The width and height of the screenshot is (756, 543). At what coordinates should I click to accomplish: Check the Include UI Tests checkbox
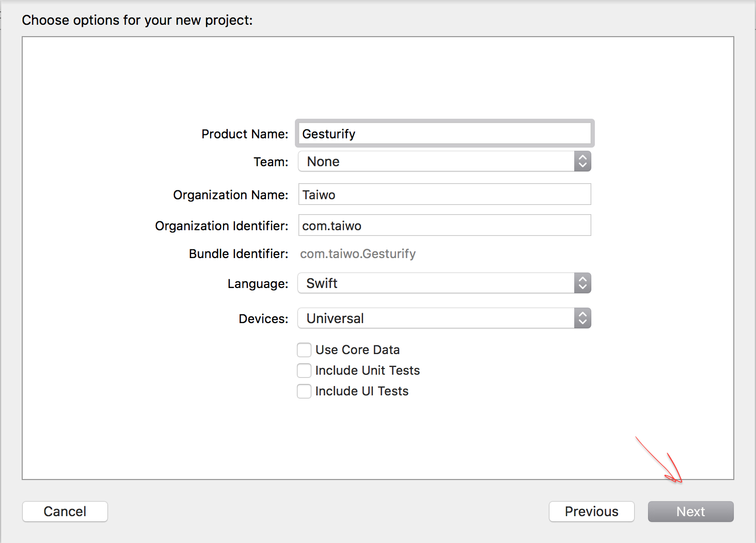(x=304, y=391)
